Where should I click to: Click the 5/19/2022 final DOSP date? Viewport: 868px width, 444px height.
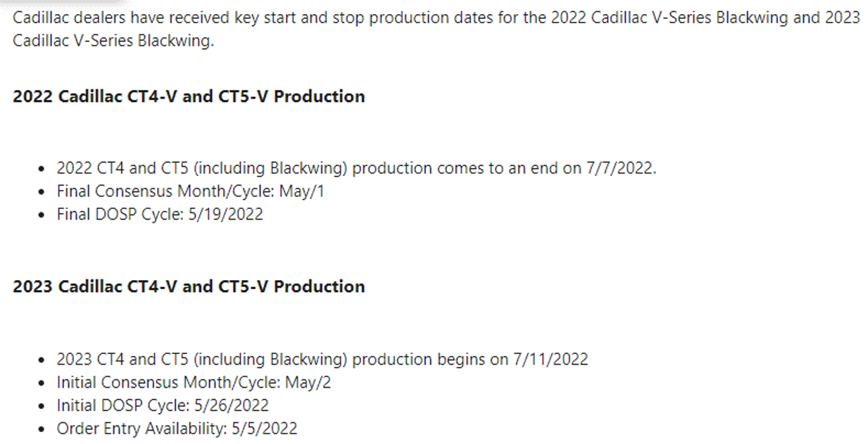point(226,214)
